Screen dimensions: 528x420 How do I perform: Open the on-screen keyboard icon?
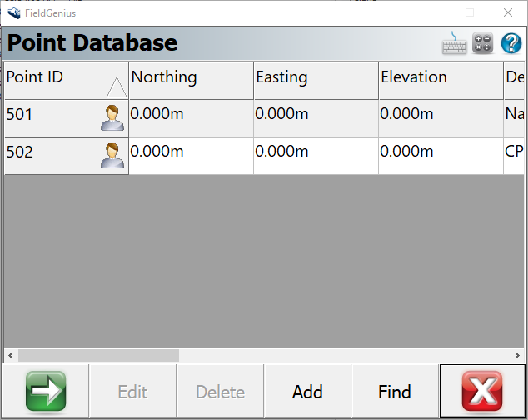coord(455,43)
